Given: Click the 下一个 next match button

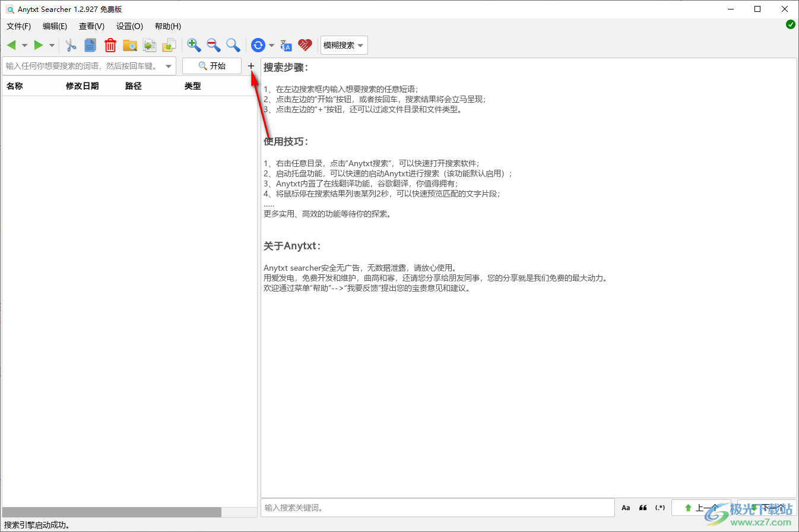Looking at the screenshot, I should (x=767, y=508).
